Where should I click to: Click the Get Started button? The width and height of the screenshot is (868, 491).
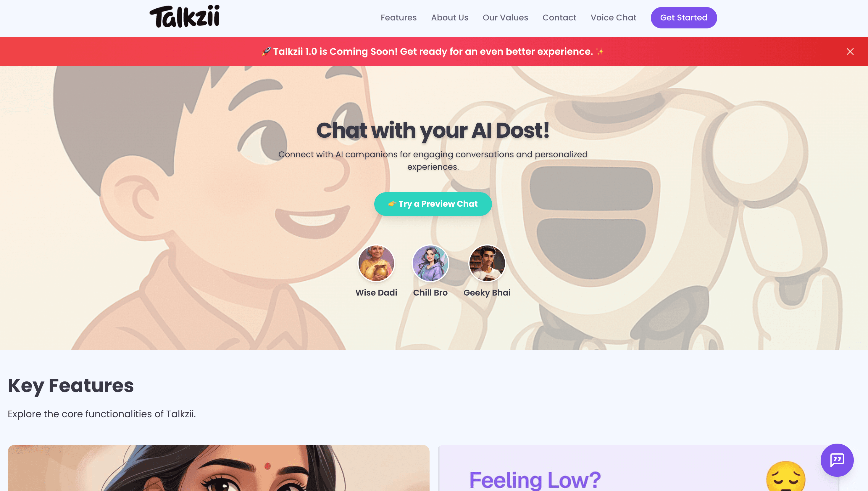(x=684, y=17)
